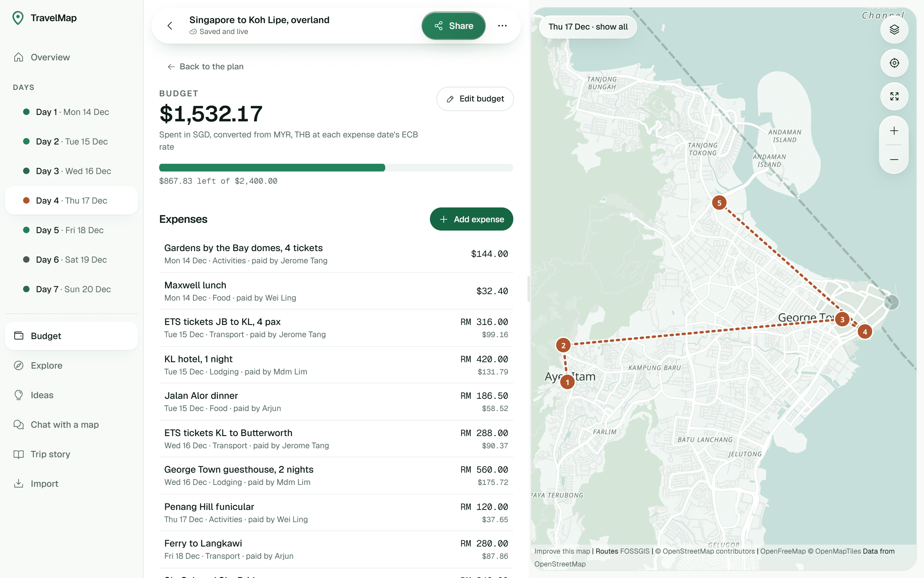
Task: Select Day 2 Tue 15 Dec
Action: point(72,141)
